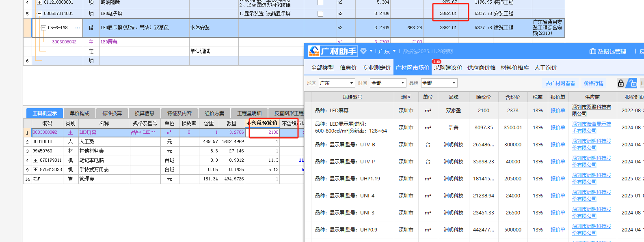644x242 pixels.
Task: Open the 供应商价格 tab
Action: (x=482, y=68)
